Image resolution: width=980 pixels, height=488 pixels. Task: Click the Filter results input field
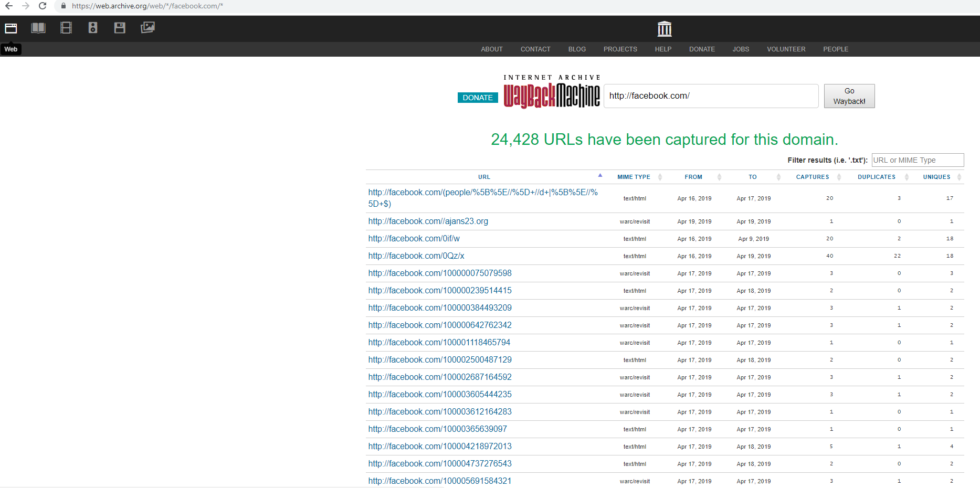click(918, 160)
